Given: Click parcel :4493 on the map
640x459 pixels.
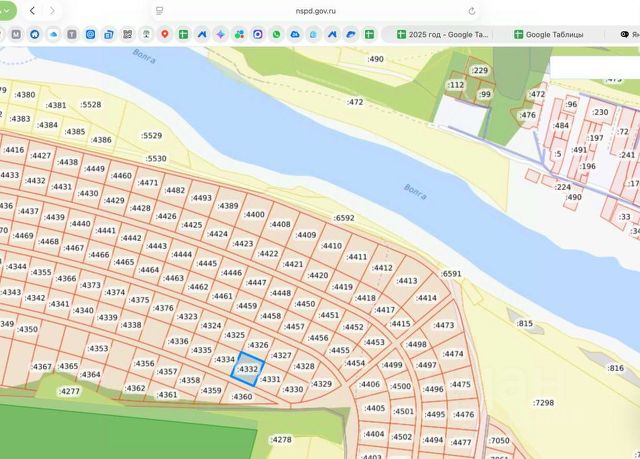Looking at the screenshot, I should [x=202, y=198].
